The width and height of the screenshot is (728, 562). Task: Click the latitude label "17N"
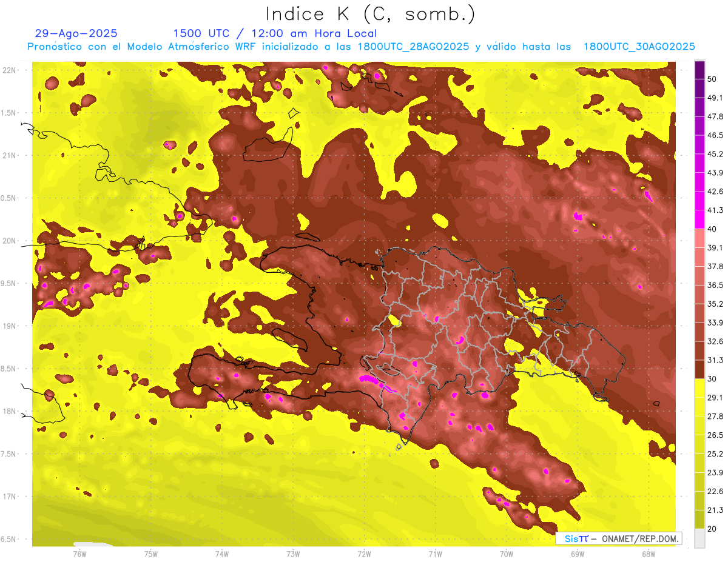[10, 497]
